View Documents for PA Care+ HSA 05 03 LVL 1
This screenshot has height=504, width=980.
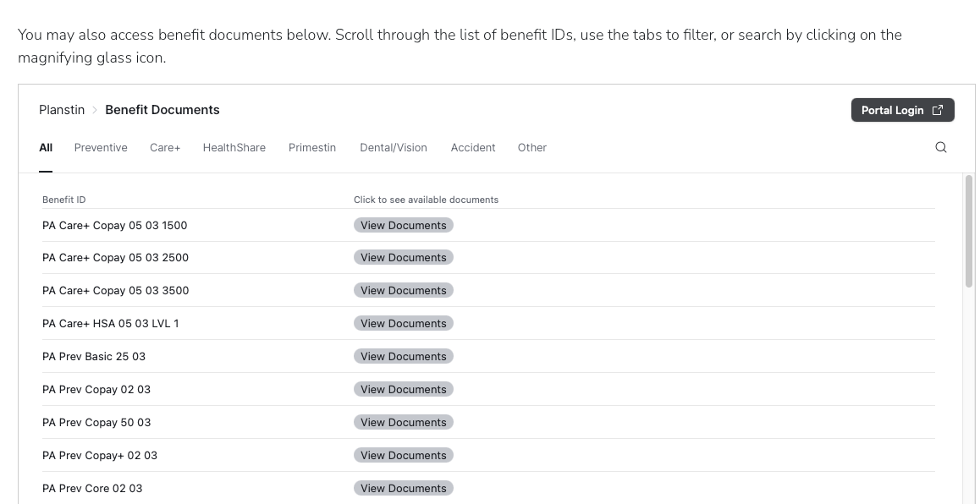click(403, 324)
